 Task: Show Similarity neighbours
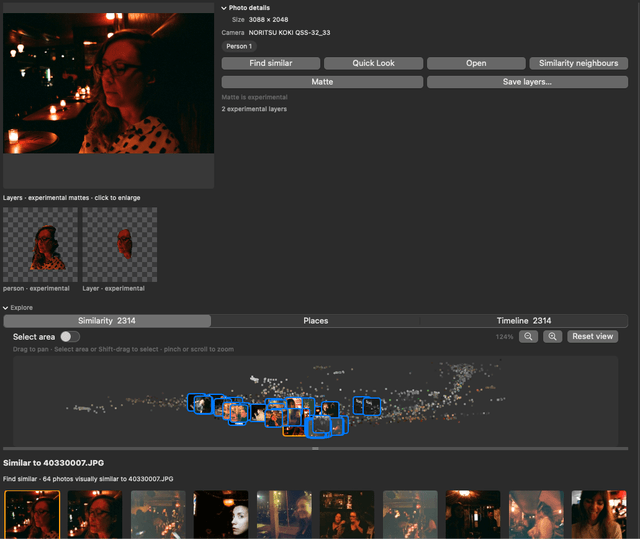578,63
